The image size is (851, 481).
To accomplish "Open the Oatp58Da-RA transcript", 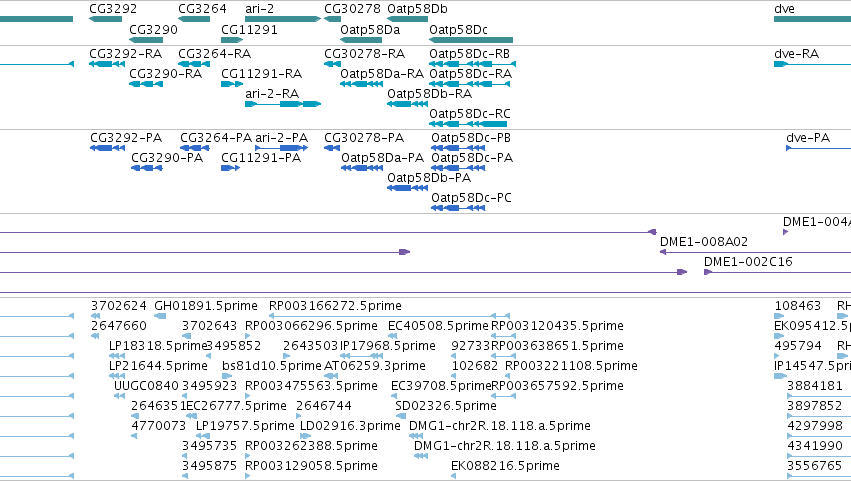I will pyautogui.click(x=361, y=84).
